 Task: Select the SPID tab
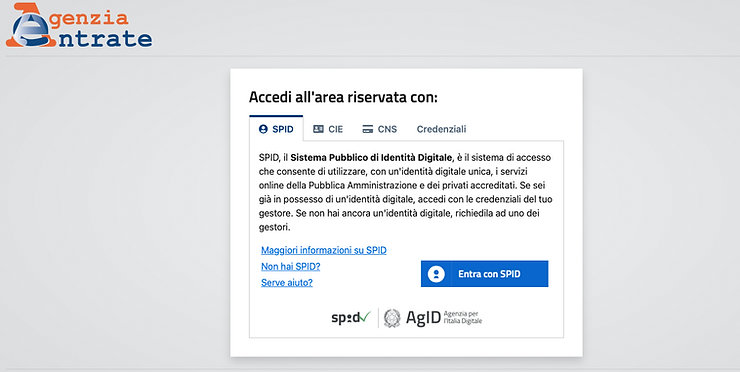point(276,128)
